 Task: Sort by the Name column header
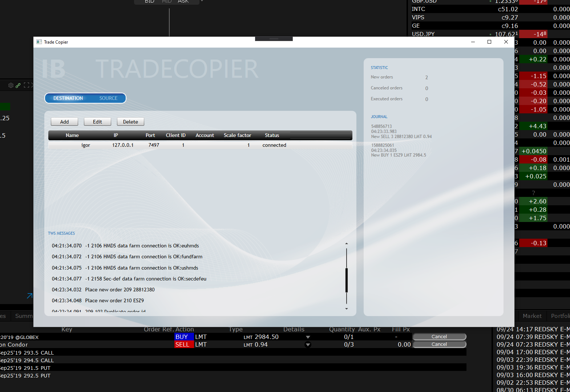(72, 135)
